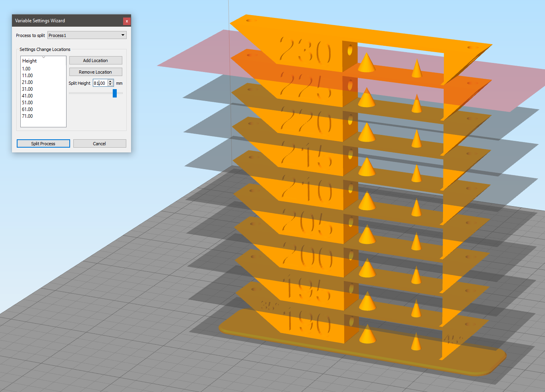Select the 1.00 height entry
Viewport: 545px width, 392px height.
[26, 69]
